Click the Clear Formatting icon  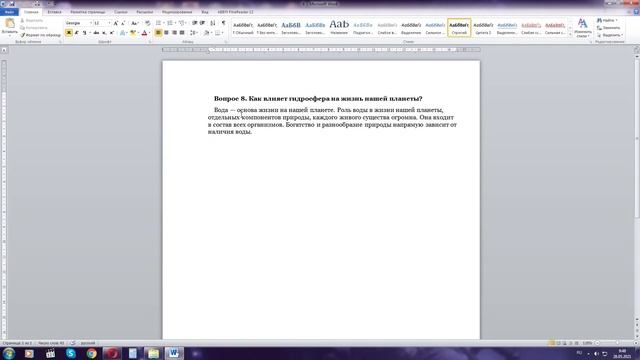[147, 23]
